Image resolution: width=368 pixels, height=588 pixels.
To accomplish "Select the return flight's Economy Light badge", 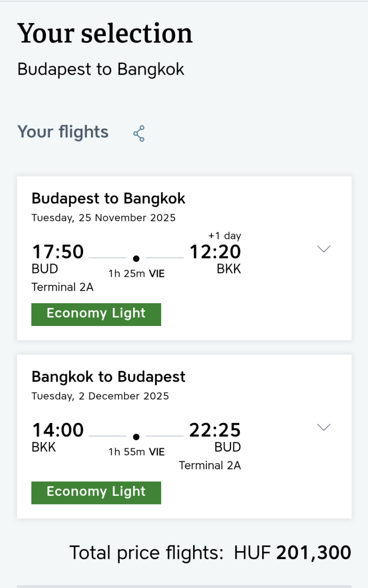I will tap(96, 493).
